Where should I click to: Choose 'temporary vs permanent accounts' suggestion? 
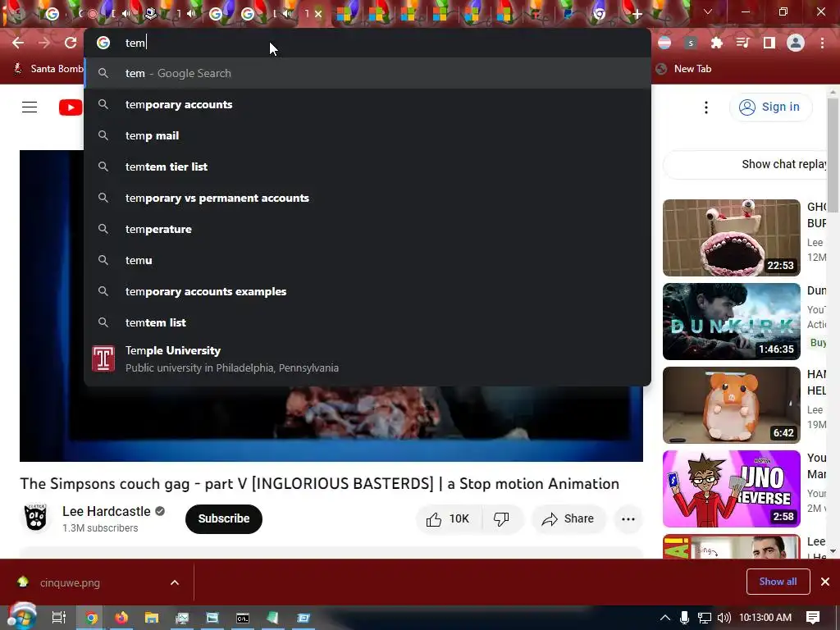(367, 198)
